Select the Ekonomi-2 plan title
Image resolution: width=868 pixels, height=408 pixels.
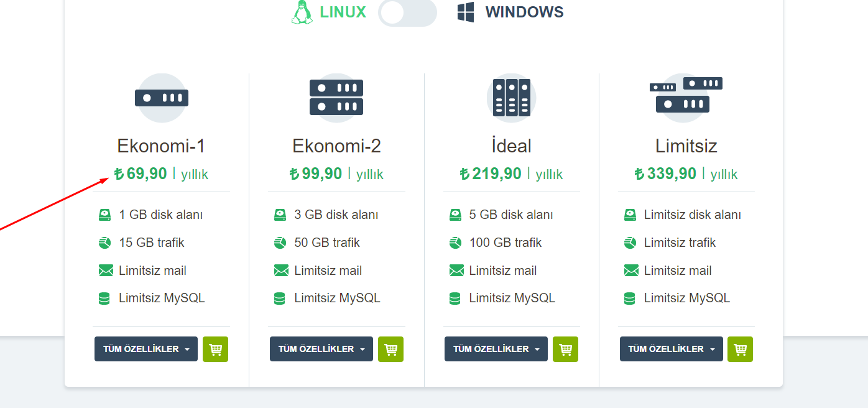click(336, 146)
